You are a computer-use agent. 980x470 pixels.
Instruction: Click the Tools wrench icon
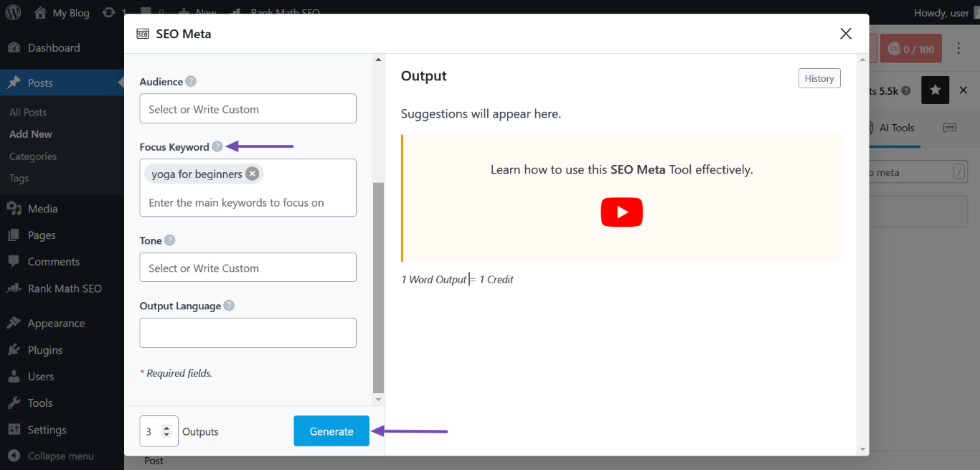tap(14, 403)
